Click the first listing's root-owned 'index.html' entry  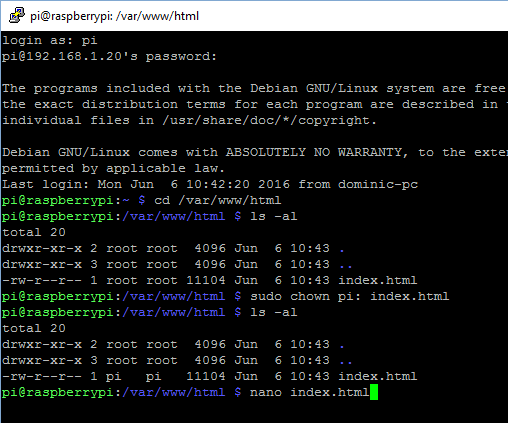point(377,280)
